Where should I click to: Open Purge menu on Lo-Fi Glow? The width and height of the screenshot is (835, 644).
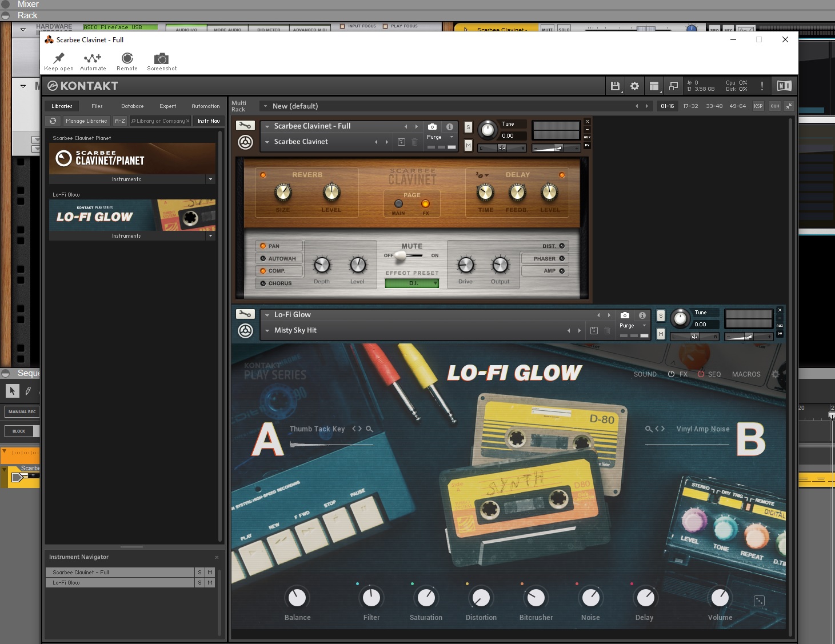[x=633, y=326]
